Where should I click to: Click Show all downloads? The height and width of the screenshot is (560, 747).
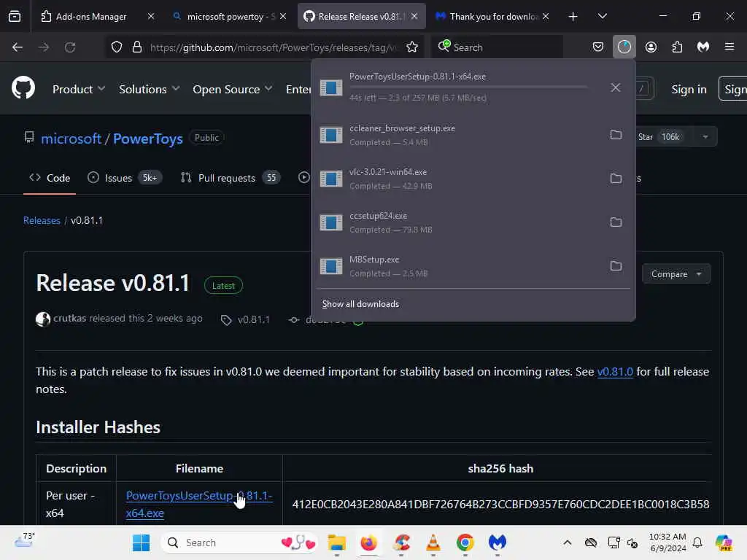pos(360,304)
